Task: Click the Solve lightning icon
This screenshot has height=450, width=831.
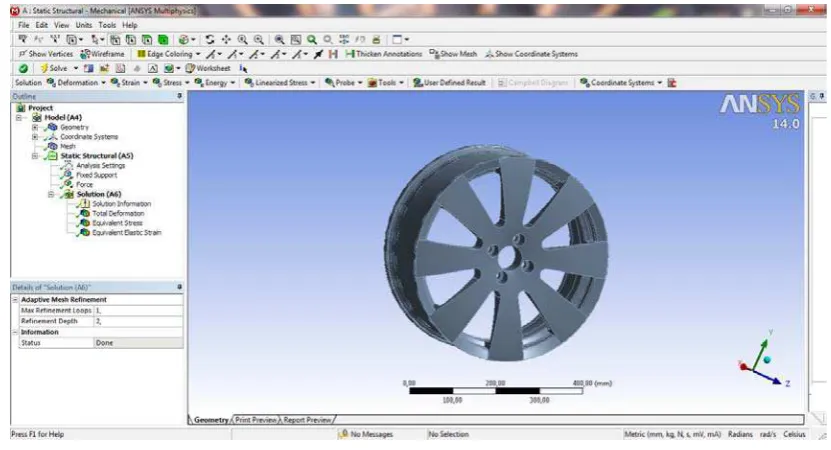Action: click(x=44, y=68)
